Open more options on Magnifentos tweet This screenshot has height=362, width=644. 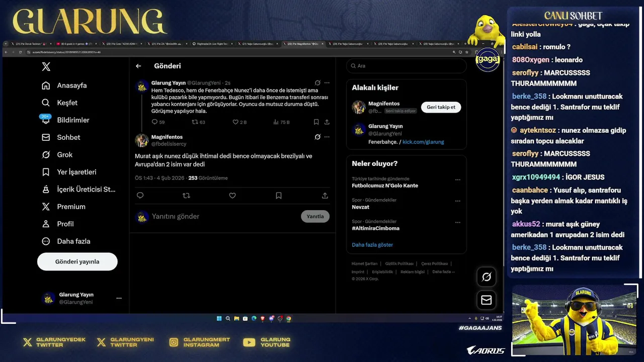tap(327, 137)
